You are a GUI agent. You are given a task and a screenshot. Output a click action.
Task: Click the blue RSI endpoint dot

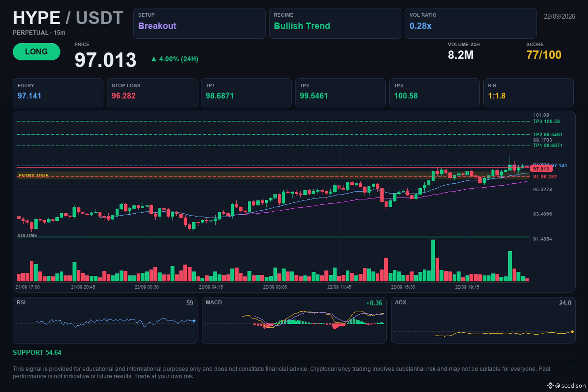click(194, 321)
